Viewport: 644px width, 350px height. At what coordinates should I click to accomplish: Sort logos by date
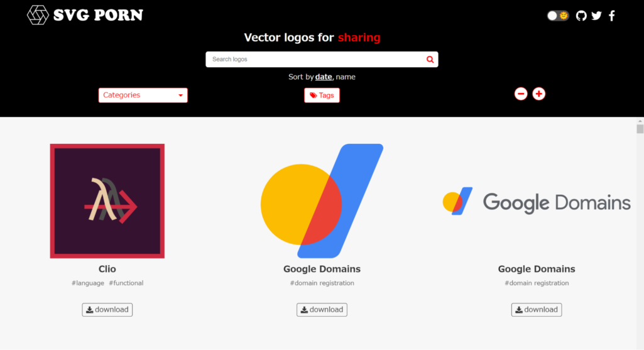pos(324,77)
